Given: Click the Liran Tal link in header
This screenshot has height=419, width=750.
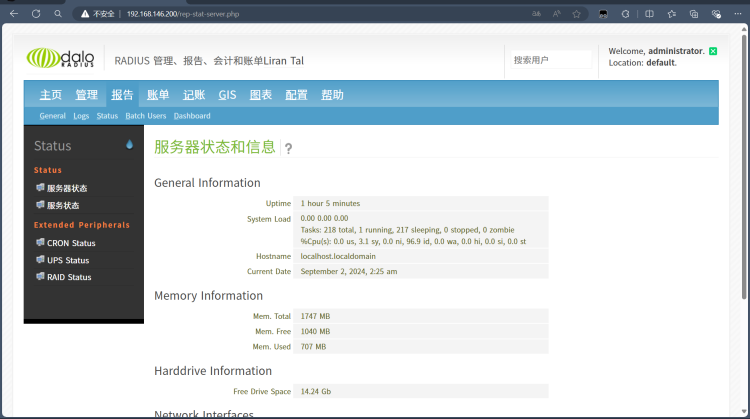Looking at the screenshot, I should coord(284,61).
